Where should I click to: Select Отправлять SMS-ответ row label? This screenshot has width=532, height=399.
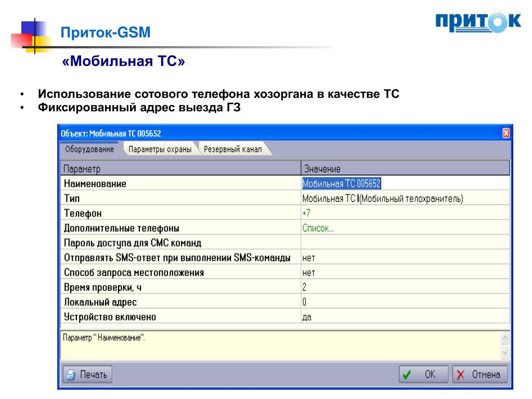coord(177,258)
